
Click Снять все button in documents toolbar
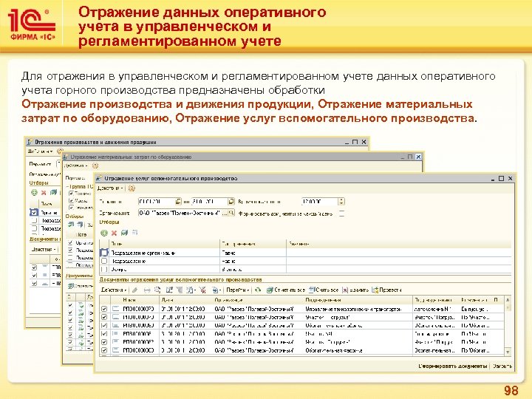(x=324, y=290)
